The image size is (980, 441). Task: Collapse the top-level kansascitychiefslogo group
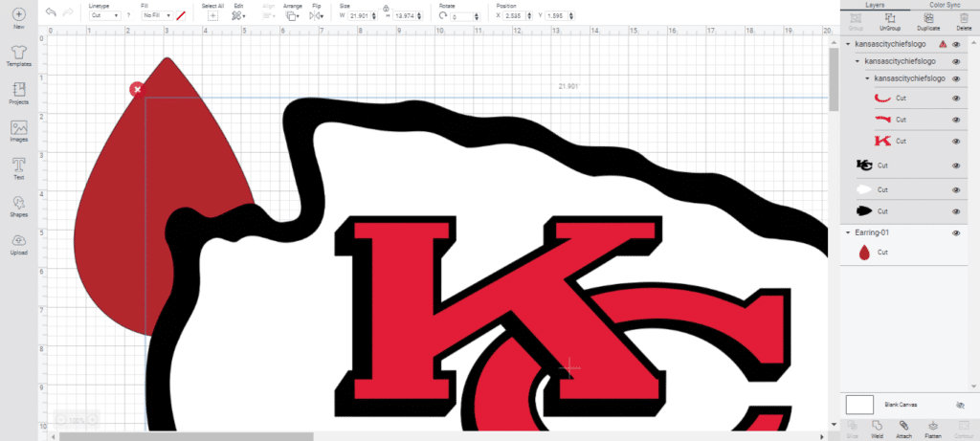coord(848,44)
